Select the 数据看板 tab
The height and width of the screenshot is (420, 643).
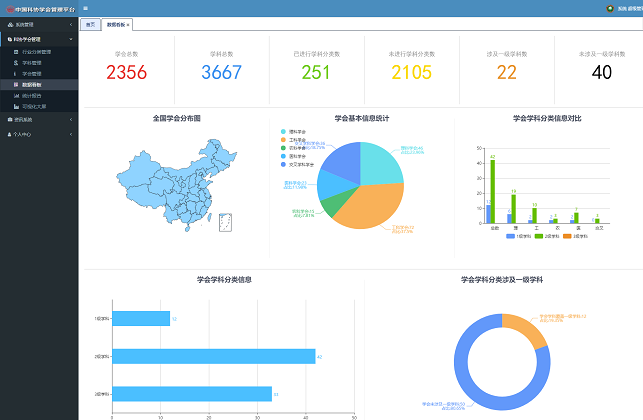click(116, 25)
